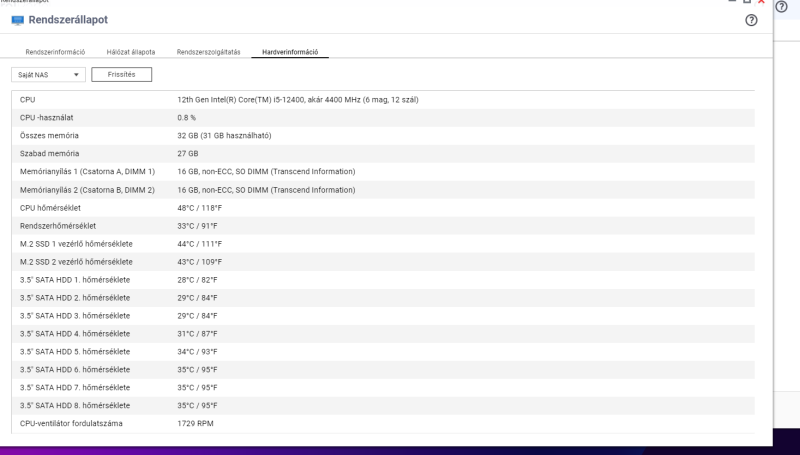This screenshot has width=800, height=455.
Task: Click 3.5" SATA HDD 8. hőmérséklete label
Action: click(x=75, y=406)
